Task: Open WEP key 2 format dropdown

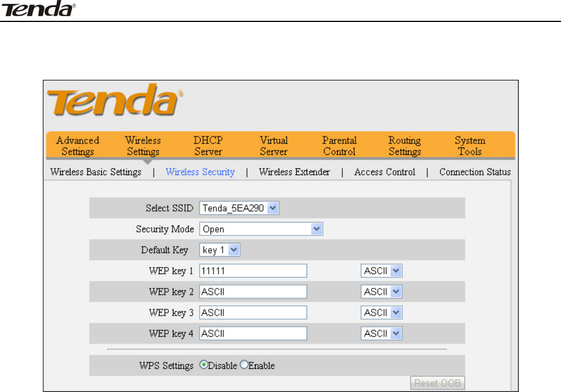Action: [381, 292]
